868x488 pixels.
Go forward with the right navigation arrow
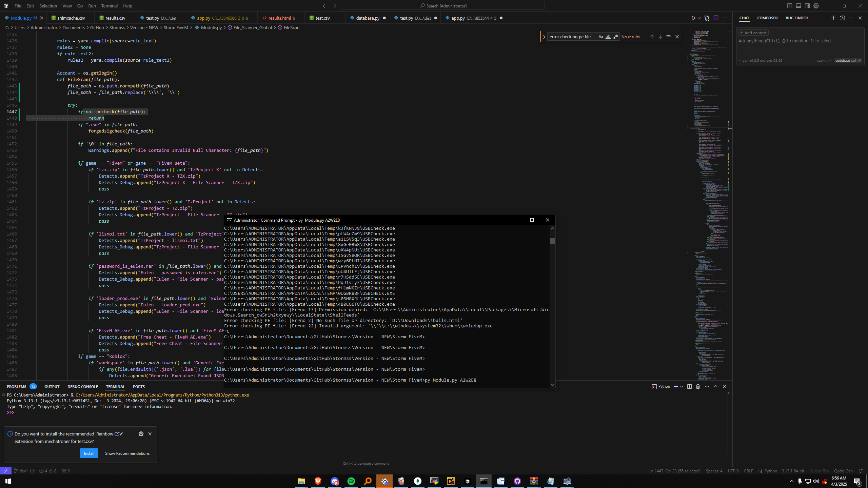click(x=334, y=6)
